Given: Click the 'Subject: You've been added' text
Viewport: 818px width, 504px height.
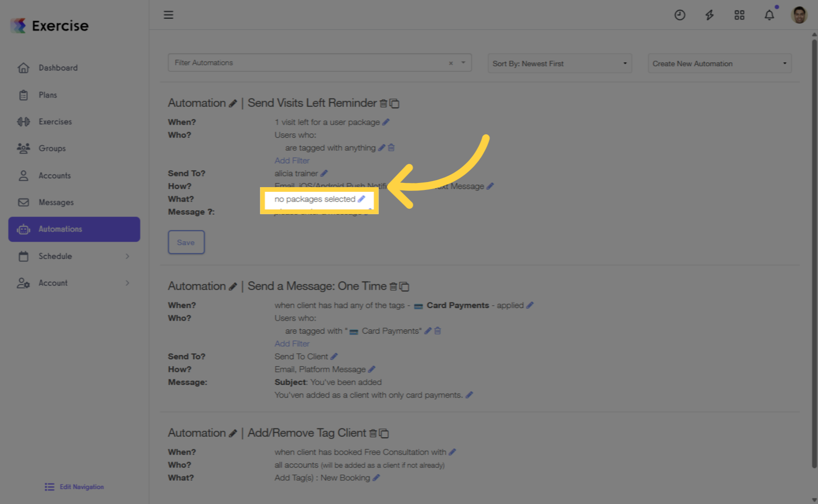Looking at the screenshot, I should click(x=328, y=382).
